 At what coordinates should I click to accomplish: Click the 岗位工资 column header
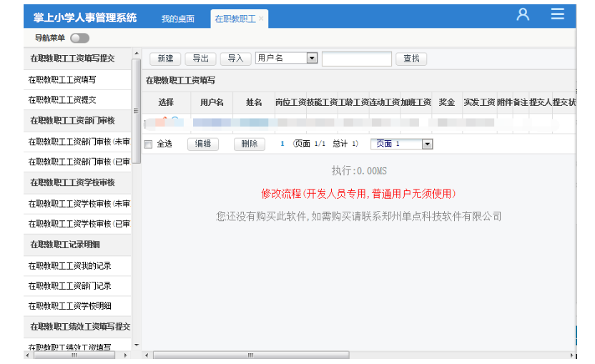(290, 102)
